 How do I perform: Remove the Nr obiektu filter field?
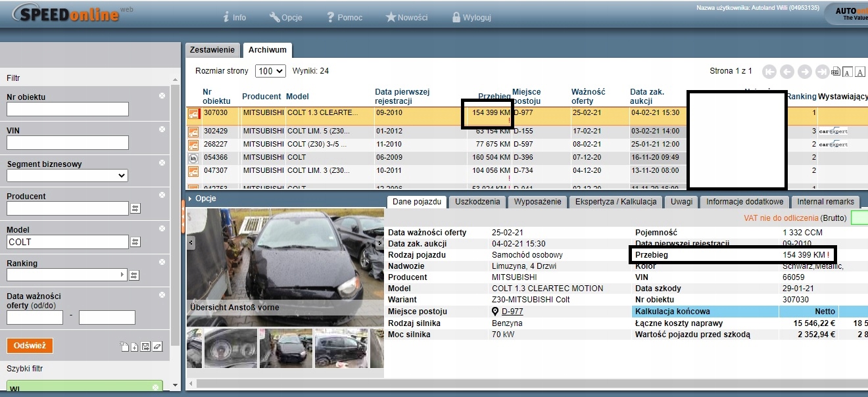click(x=162, y=96)
